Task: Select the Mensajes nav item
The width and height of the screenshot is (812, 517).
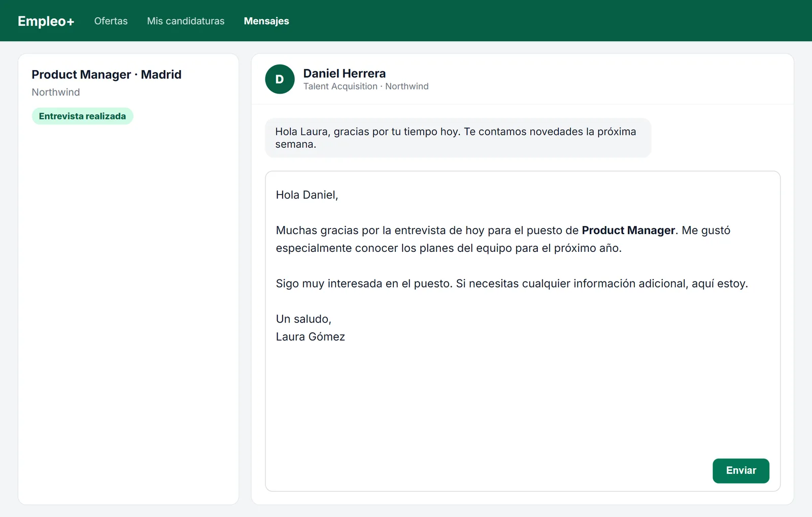Action: pos(266,21)
